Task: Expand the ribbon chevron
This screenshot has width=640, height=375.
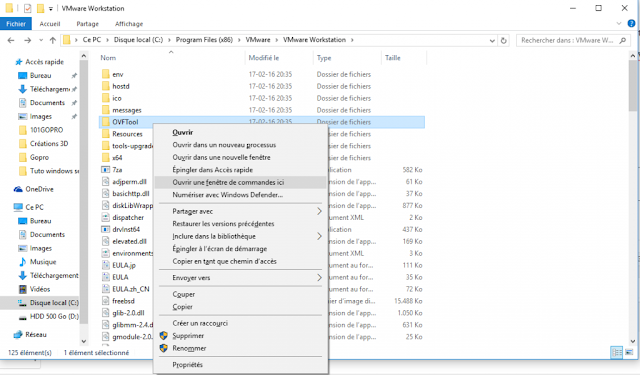Action: coord(619,24)
